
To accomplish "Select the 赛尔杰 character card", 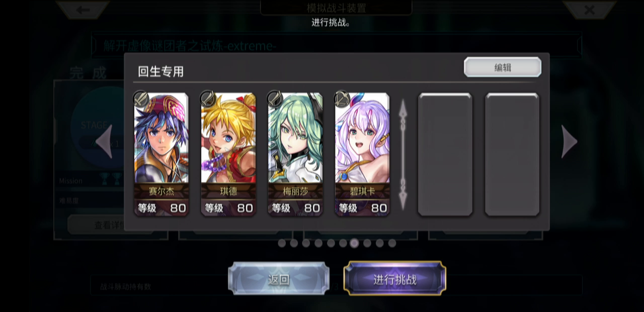I will (x=161, y=154).
